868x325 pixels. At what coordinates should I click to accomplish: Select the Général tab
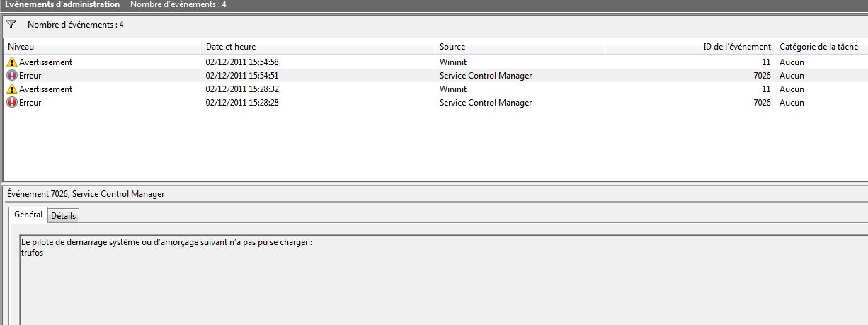pyautogui.click(x=28, y=214)
